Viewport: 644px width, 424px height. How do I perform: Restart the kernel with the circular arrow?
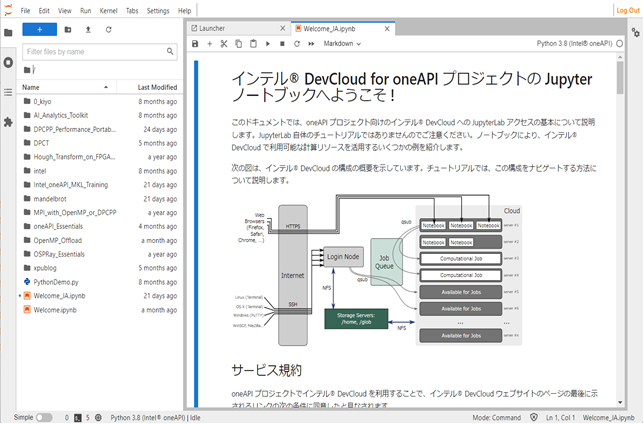(297, 44)
